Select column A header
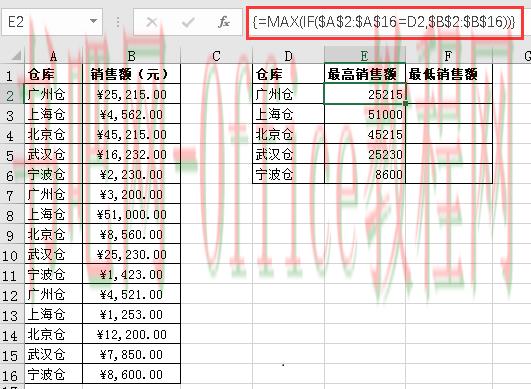 54,56
